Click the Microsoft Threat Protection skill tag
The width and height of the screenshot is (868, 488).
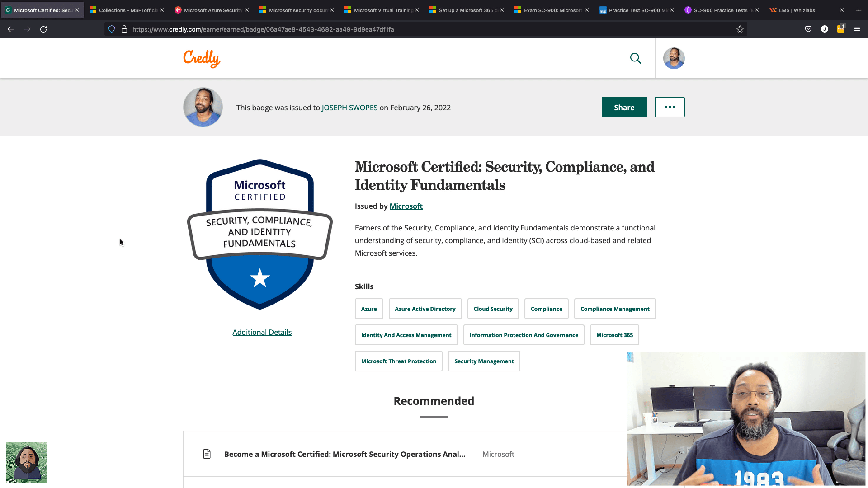point(399,361)
